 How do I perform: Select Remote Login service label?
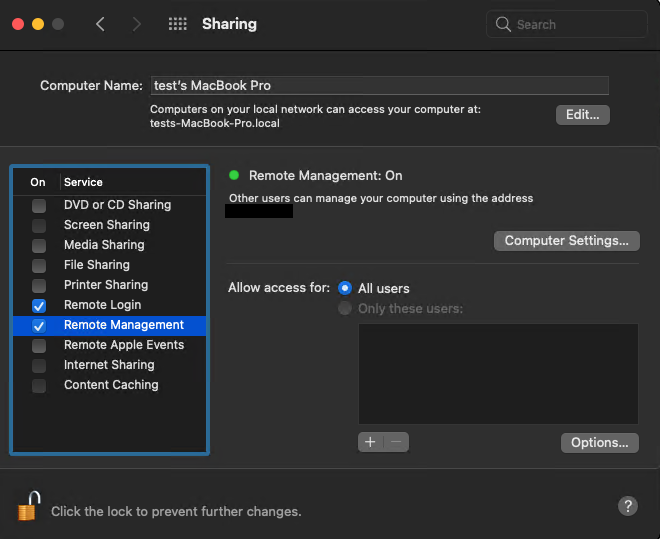click(103, 305)
